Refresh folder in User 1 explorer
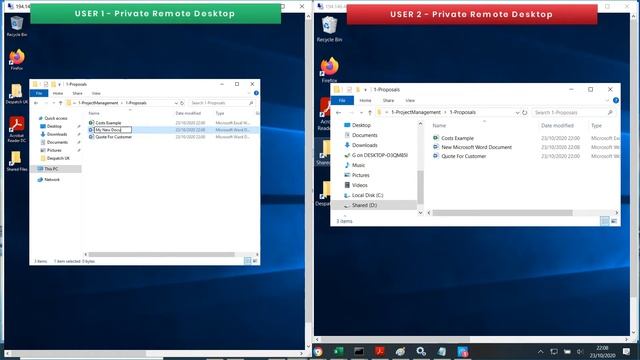 click(182, 103)
